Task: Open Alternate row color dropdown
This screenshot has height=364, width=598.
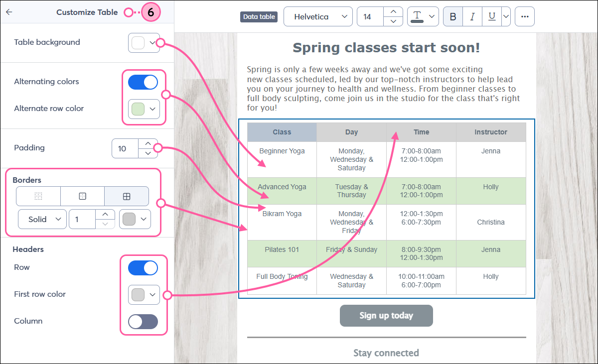Action: click(144, 109)
